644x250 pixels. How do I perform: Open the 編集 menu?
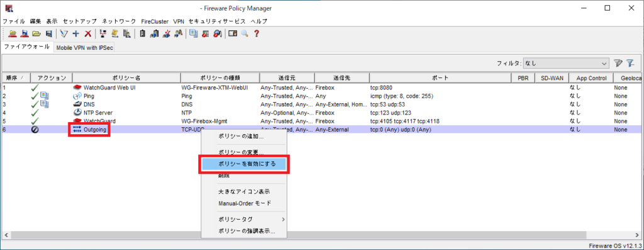(35, 21)
